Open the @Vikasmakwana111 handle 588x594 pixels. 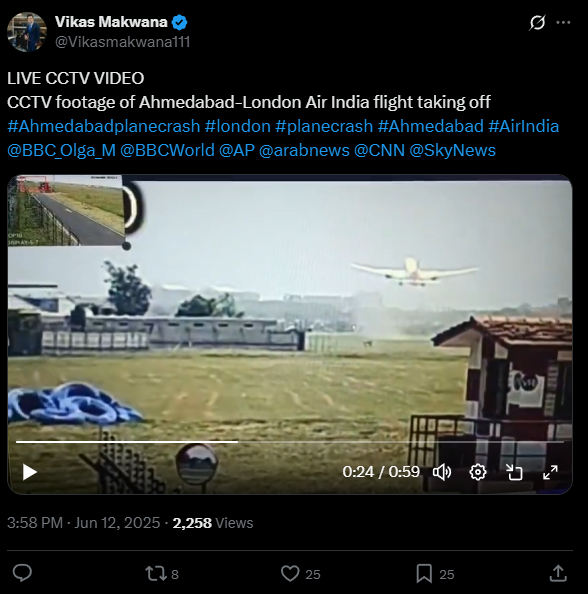[x=122, y=42]
